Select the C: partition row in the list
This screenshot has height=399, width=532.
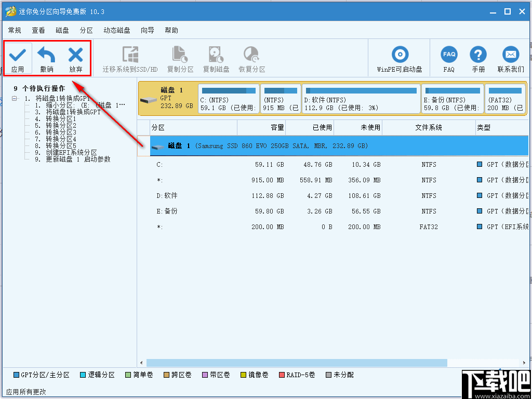click(260, 164)
